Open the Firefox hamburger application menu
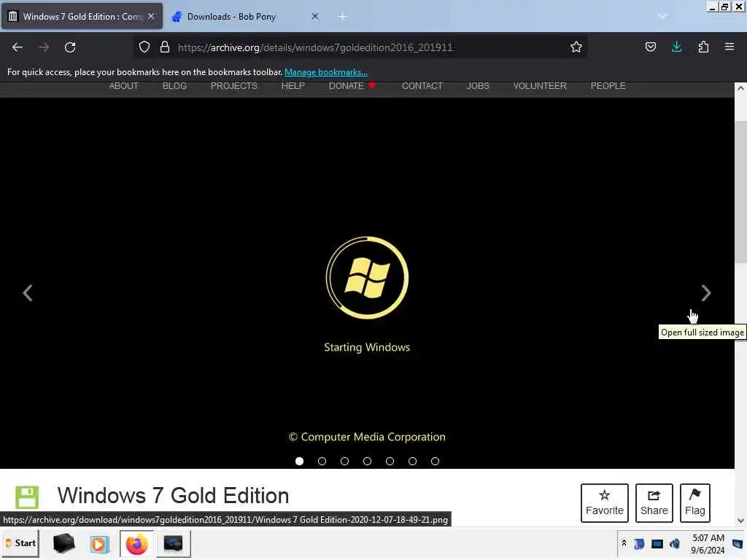Screen dimensions: 747x560 click(729, 47)
